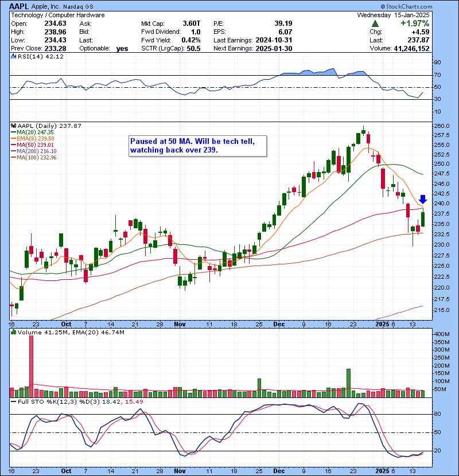Select the stochastic %D value 15.49
The height and width of the screenshot is (476, 459).
(134, 401)
